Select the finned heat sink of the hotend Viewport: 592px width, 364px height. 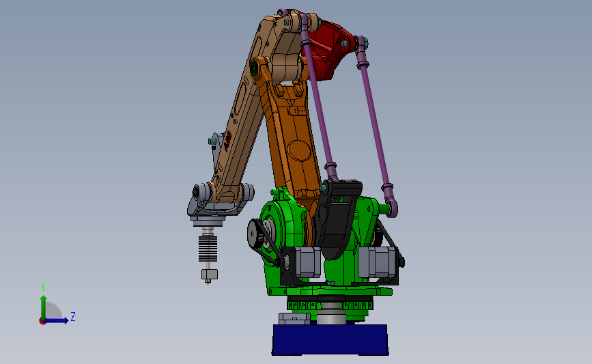208,247
